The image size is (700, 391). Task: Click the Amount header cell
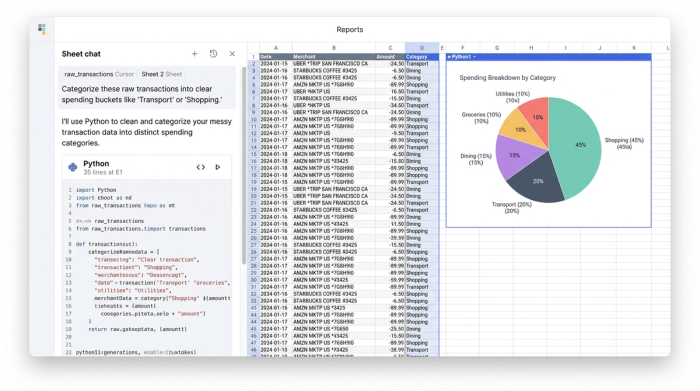[390, 57]
